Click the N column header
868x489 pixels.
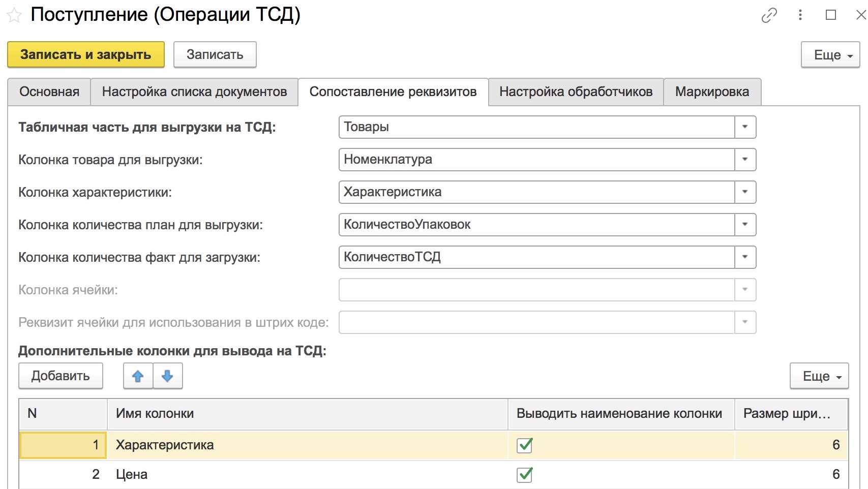(x=63, y=414)
